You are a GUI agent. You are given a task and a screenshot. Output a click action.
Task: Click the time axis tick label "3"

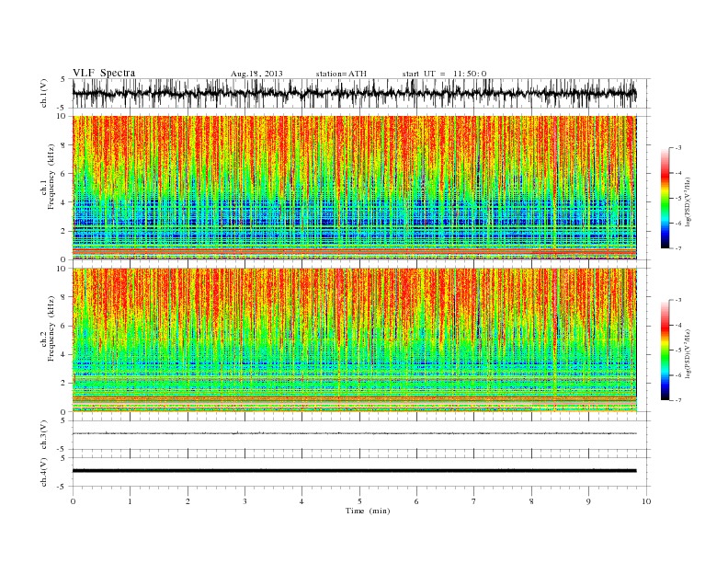[x=245, y=501]
